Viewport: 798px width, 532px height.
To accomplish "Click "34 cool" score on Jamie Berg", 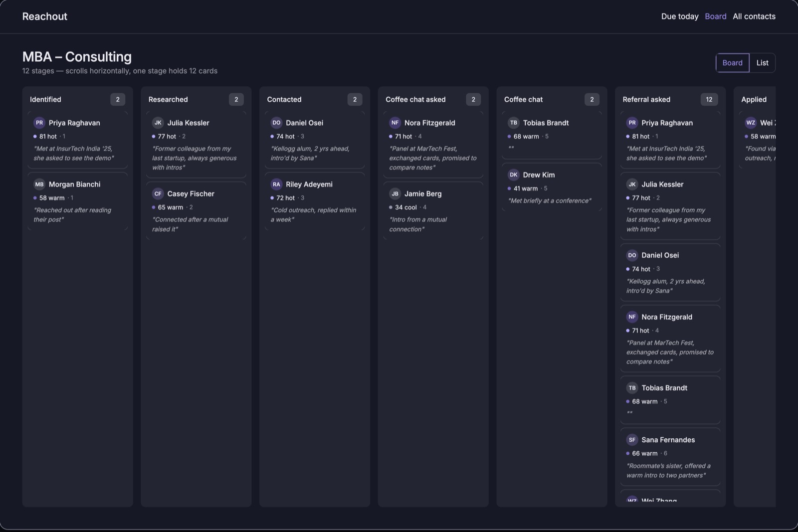I will tap(405, 207).
